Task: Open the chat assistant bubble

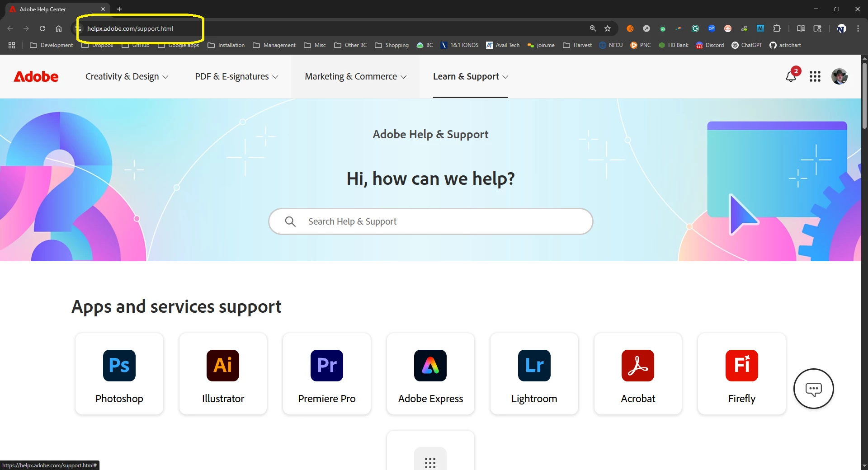Action: pyautogui.click(x=814, y=389)
